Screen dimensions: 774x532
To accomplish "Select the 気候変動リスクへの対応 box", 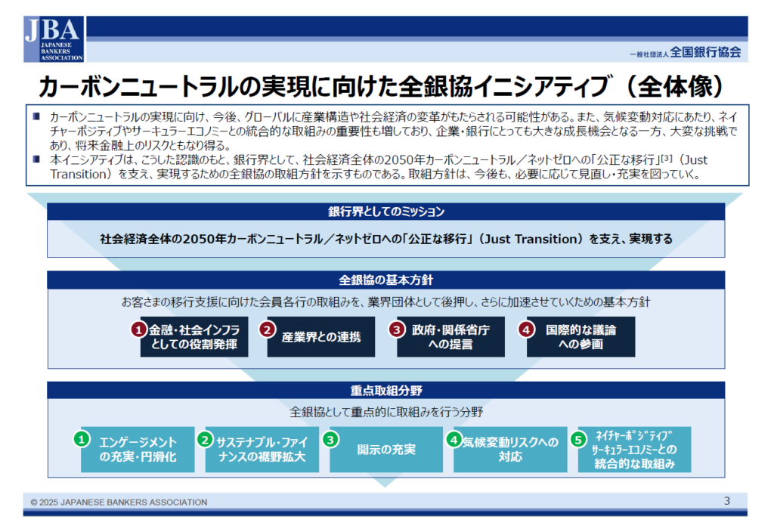I will [510, 450].
